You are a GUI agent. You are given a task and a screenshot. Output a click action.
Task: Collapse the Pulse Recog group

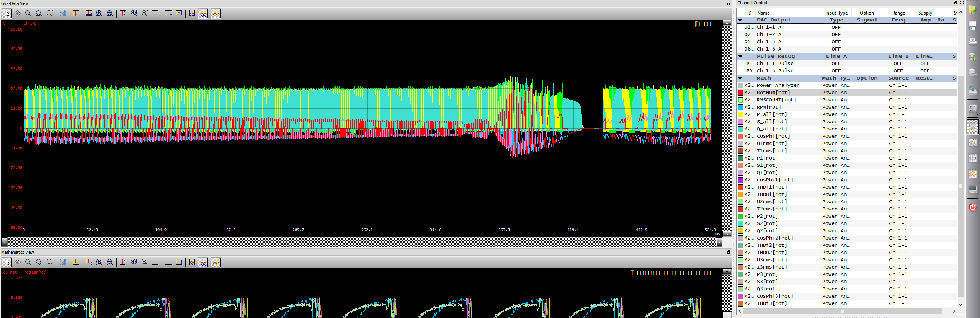coord(740,57)
